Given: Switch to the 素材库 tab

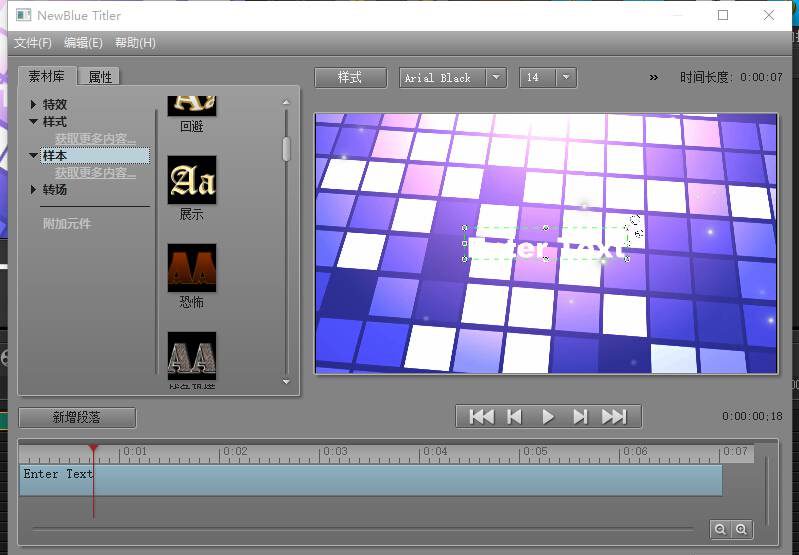Looking at the screenshot, I should [46, 76].
